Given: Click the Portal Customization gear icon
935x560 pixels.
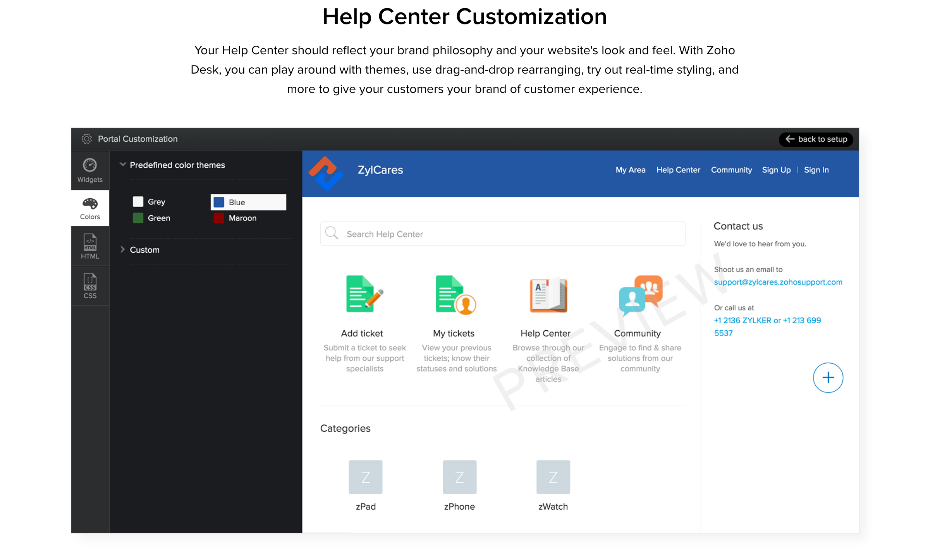Looking at the screenshot, I should [x=87, y=139].
